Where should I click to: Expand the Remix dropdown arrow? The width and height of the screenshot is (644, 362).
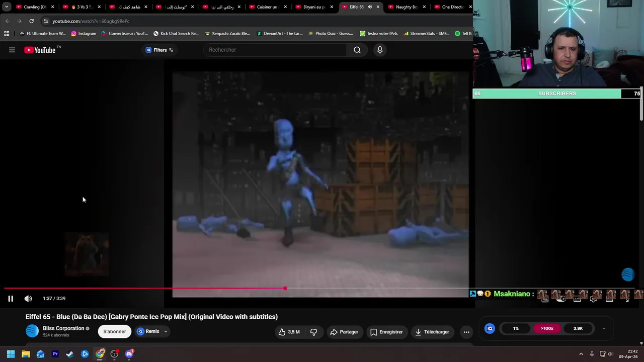click(166, 331)
